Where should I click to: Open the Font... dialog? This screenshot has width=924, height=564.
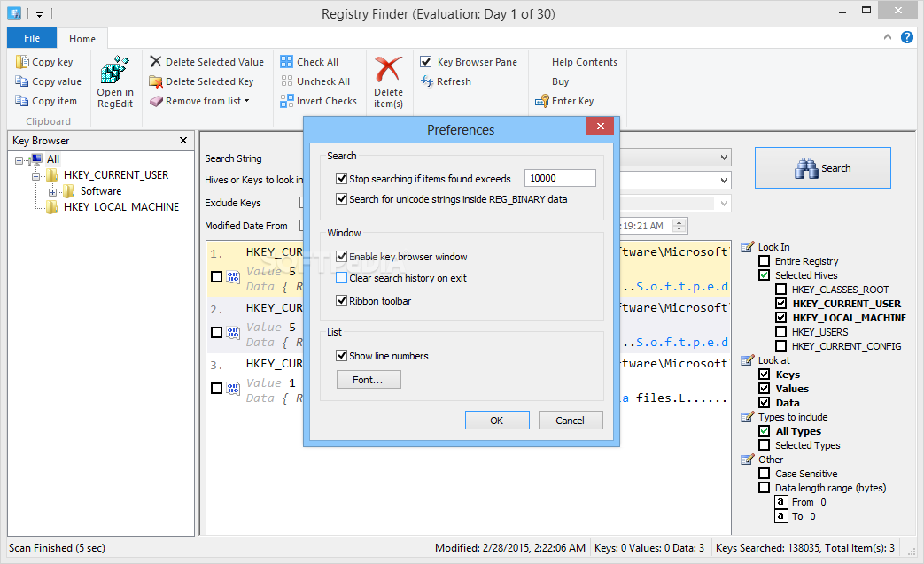369,380
